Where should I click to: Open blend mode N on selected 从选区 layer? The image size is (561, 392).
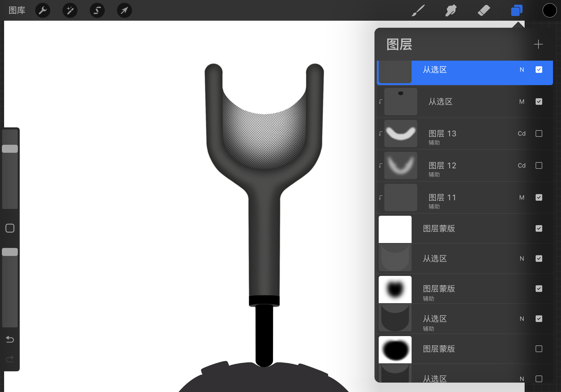[x=522, y=70]
